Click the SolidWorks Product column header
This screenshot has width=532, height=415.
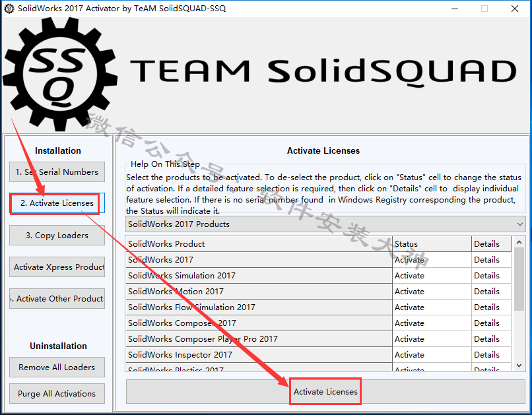(259, 243)
